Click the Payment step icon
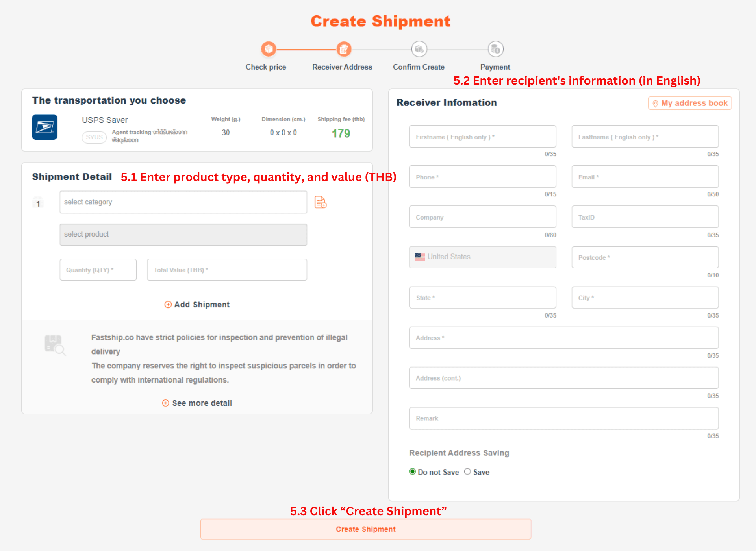756x551 pixels. coord(495,49)
